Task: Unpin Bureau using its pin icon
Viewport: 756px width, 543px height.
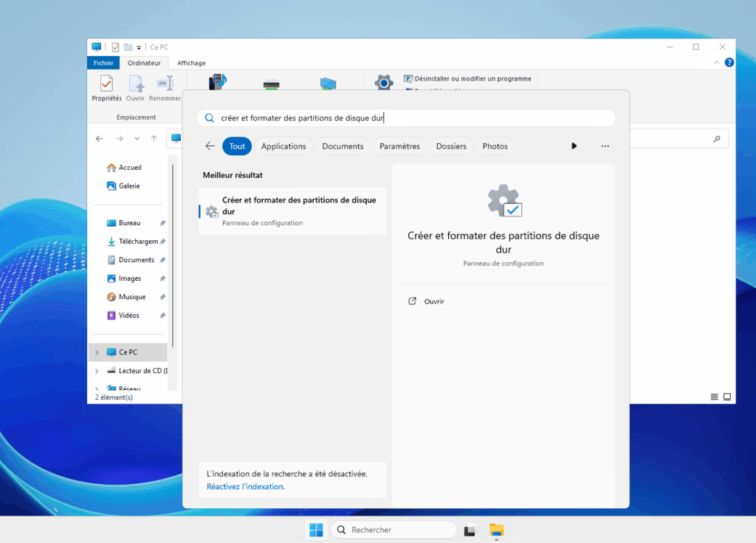Action: click(161, 222)
